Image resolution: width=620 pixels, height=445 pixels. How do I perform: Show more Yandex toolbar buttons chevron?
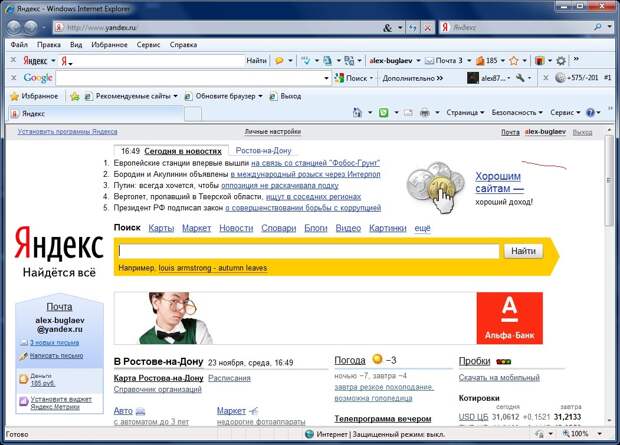pos(576,59)
